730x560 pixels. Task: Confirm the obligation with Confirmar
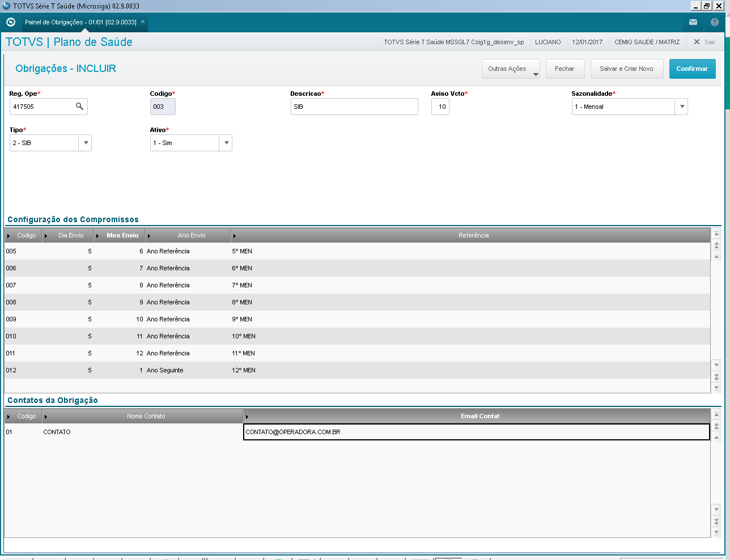tap(692, 69)
